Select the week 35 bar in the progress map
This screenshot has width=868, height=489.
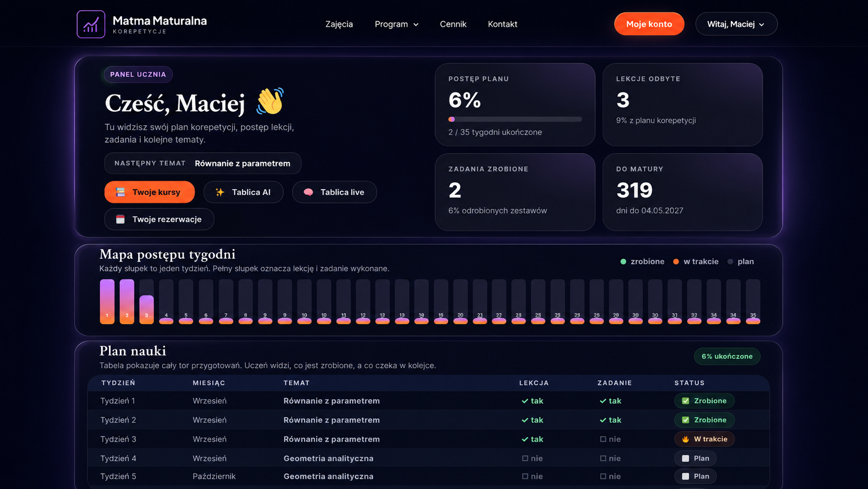click(x=753, y=301)
